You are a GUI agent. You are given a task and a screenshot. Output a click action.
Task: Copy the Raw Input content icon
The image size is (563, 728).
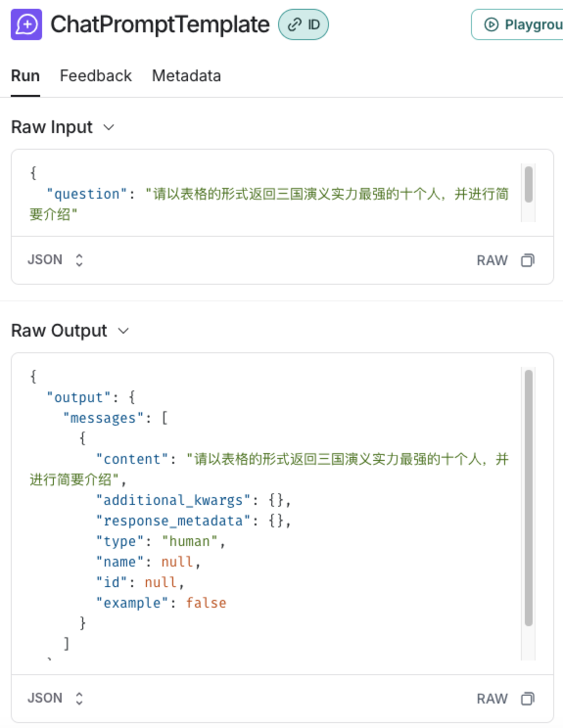click(528, 260)
